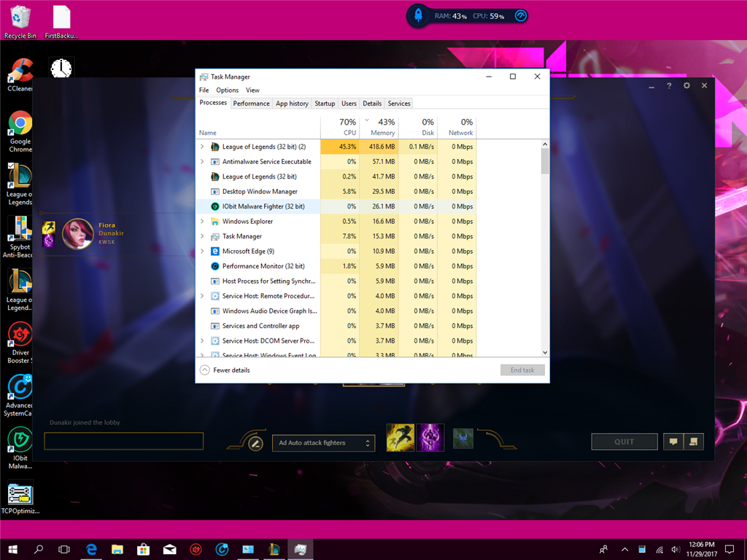
Task: Open the View menu in Task Manager
Action: (x=252, y=90)
